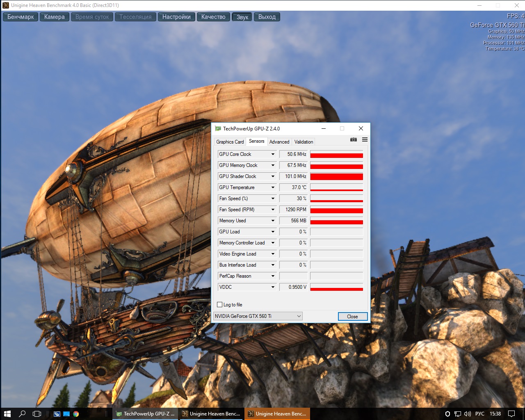525x420 pixels.
Task: Expand the GPU Temperature sensor dropdown
Action: [x=273, y=187]
